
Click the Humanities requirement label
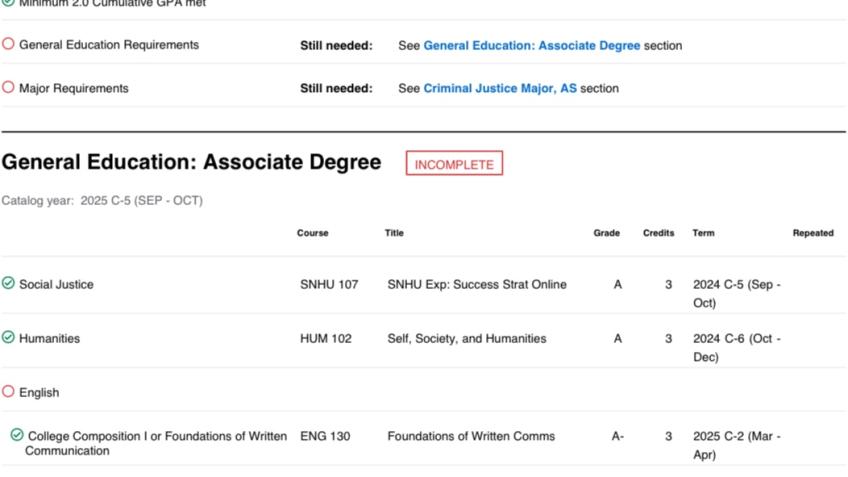click(50, 339)
